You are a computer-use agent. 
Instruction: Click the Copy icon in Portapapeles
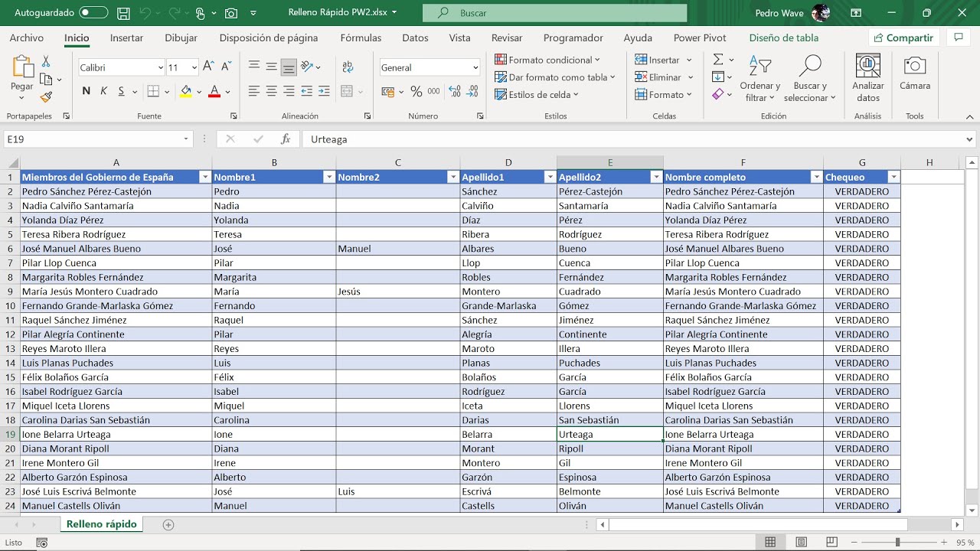[x=46, y=79]
